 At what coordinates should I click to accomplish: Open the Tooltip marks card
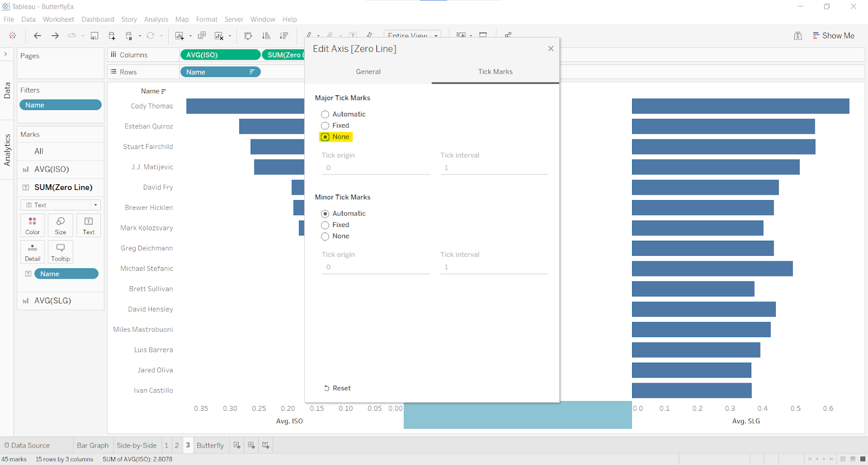click(60, 252)
